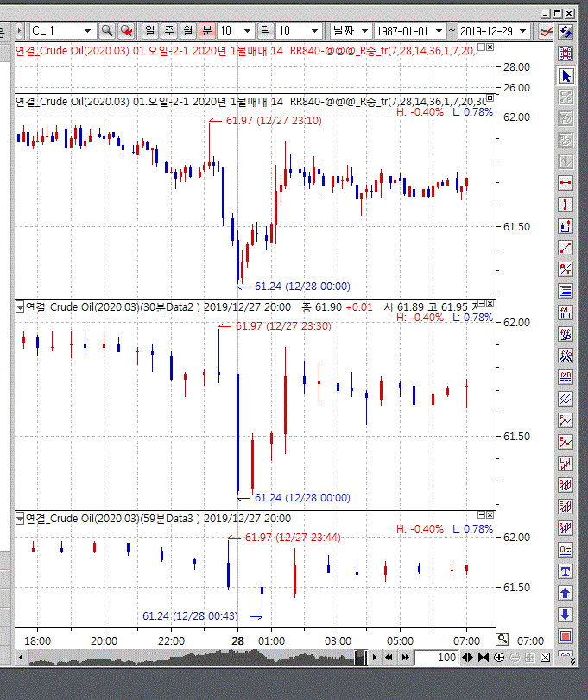The height and width of the screenshot is (700, 588).
Task: Open the 날짜 date-type dropdown
Action: tap(364, 30)
